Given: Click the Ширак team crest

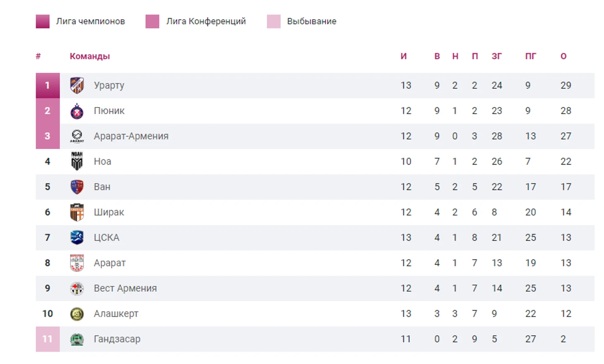Looking at the screenshot, I should tap(77, 212).
